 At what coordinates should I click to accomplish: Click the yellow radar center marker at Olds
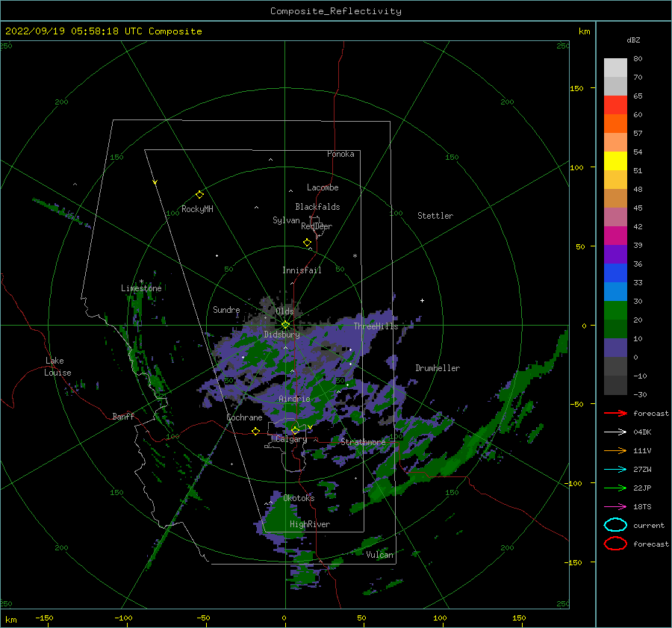click(285, 325)
